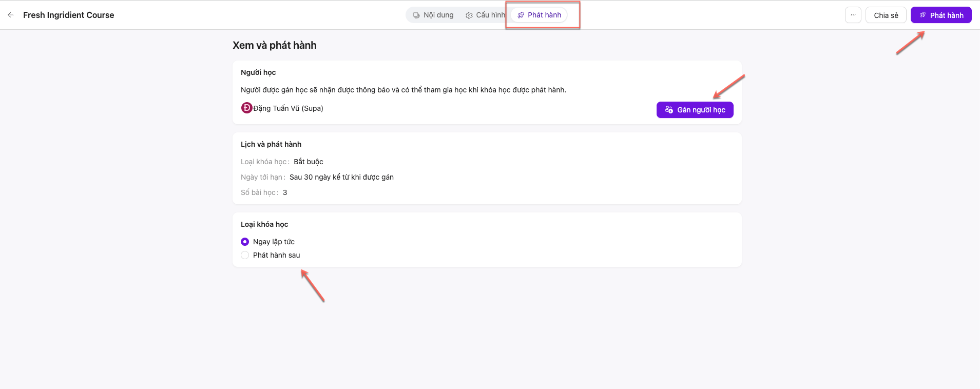The image size is (980, 389).
Task: Click the Fresh Ingridient Course title
Action: tap(69, 15)
